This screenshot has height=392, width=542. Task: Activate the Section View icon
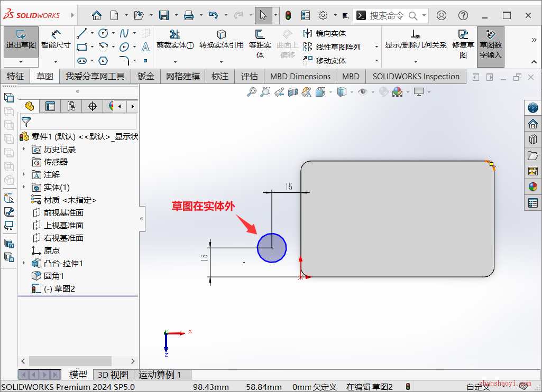coord(292,91)
